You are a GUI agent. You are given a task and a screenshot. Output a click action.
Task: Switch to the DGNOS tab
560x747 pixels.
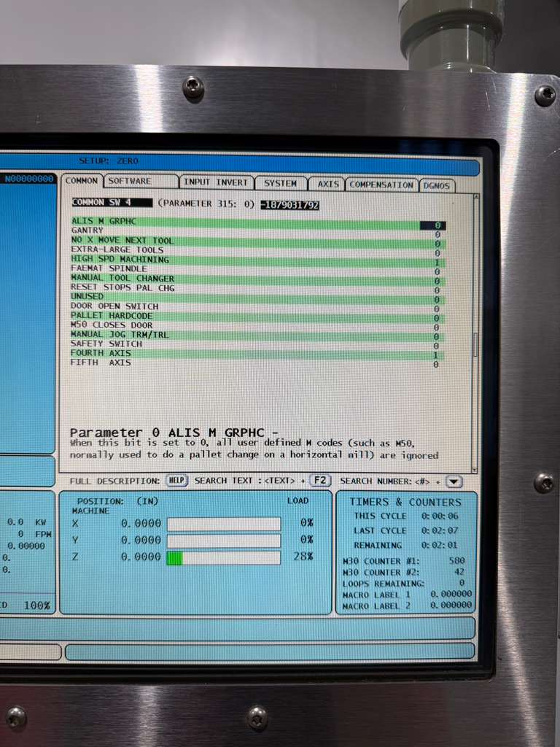pyautogui.click(x=436, y=186)
